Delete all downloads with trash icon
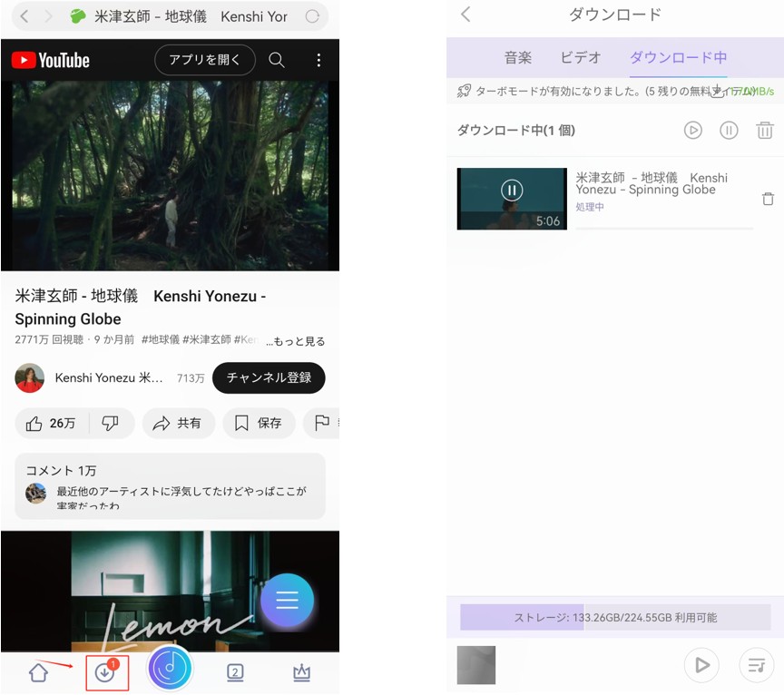 click(765, 131)
